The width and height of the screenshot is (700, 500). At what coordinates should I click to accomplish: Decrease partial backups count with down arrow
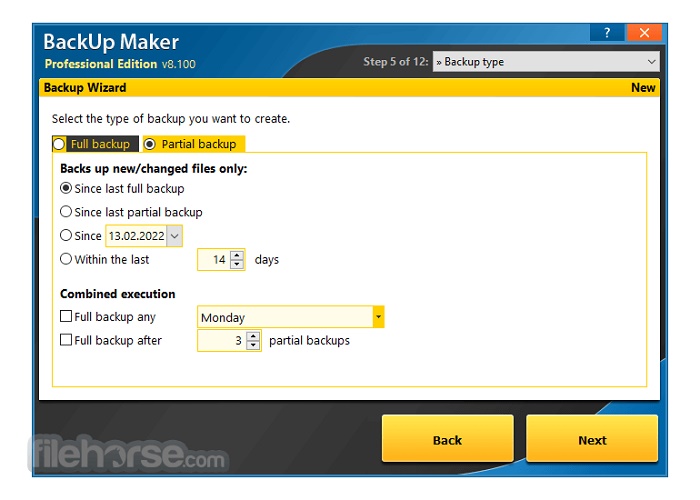(253, 345)
